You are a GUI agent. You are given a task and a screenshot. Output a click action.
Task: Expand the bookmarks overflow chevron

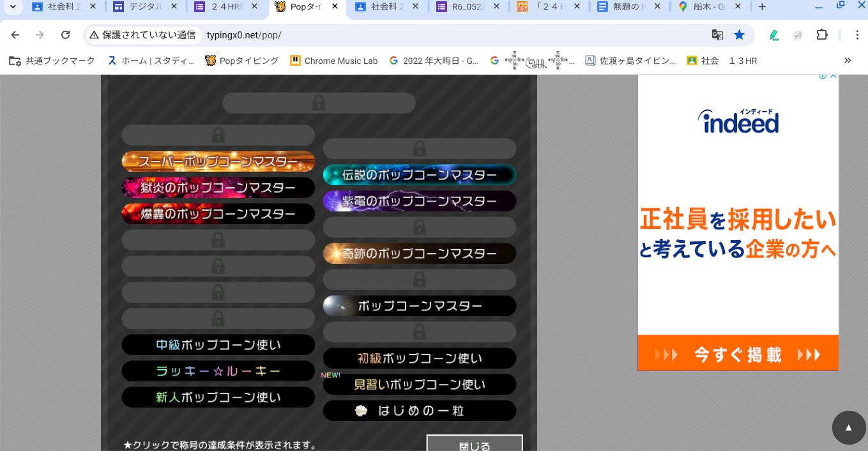848,61
